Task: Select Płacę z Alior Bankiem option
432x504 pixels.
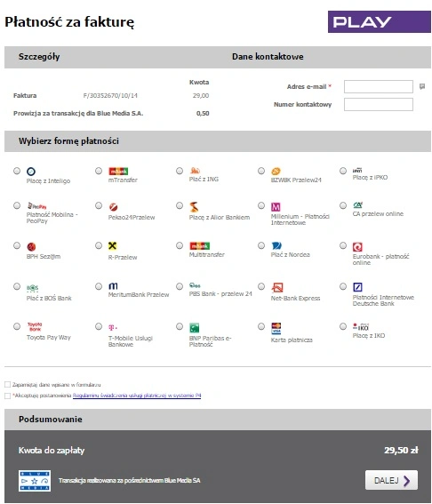Action: point(180,205)
